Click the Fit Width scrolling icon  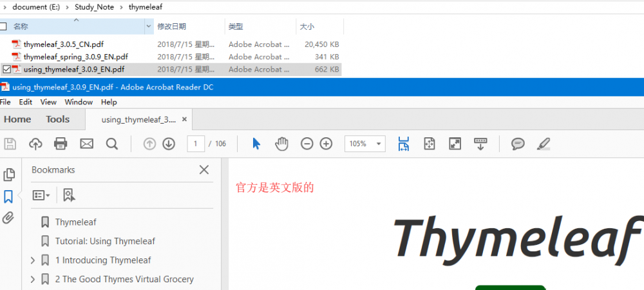[404, 144]
